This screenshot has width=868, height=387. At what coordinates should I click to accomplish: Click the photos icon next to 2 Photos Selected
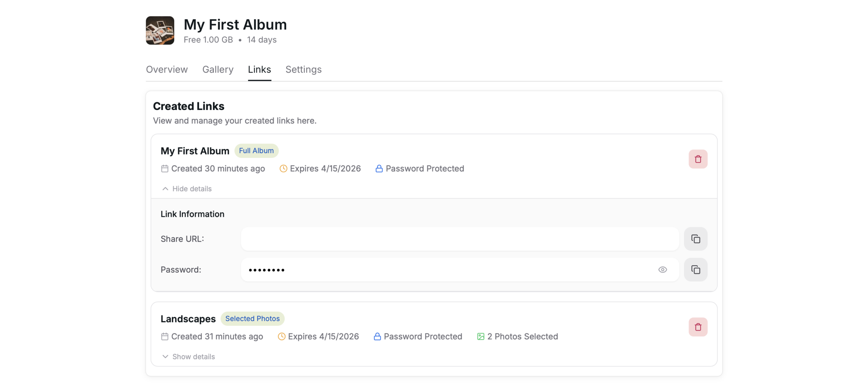click(x=480, y=336)
